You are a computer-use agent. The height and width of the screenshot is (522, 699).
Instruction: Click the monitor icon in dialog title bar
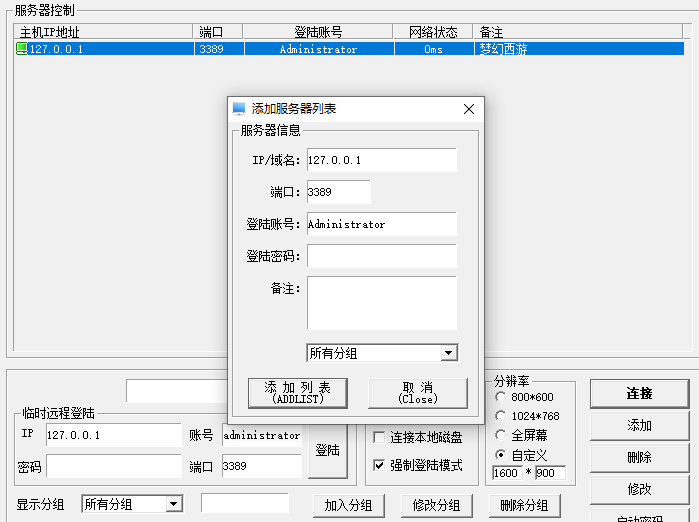coord(239,109)
